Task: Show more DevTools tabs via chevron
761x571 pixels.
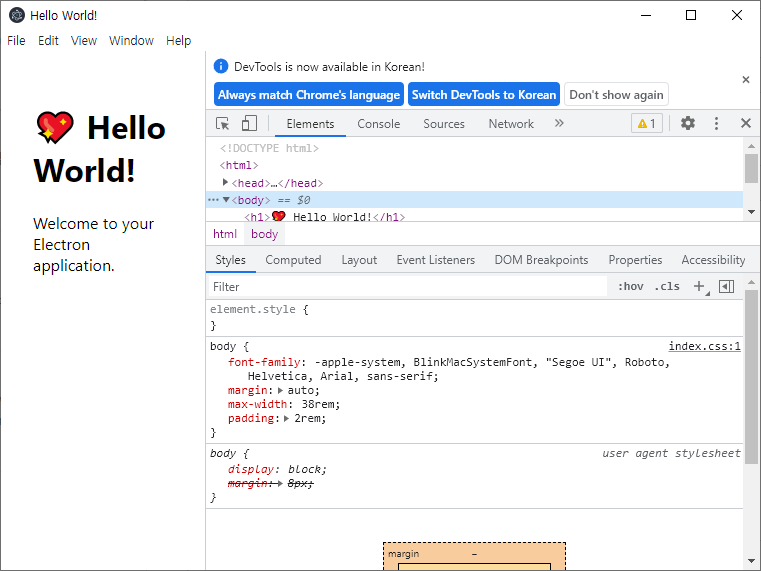Action: pyautogui.click(x=559, y=123)
